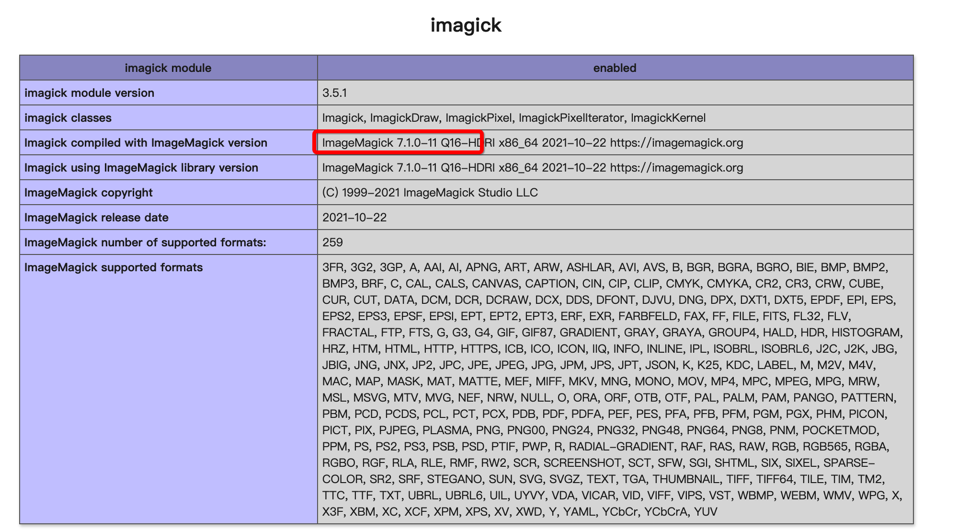Click the formats line starting with 'MSL, MSVG, MTV'

pyautogui.click(x=609, y=397)
